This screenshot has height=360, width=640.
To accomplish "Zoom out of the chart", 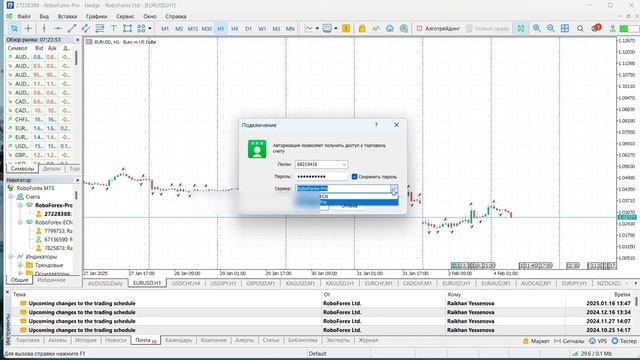I will (x=551, y=29).
